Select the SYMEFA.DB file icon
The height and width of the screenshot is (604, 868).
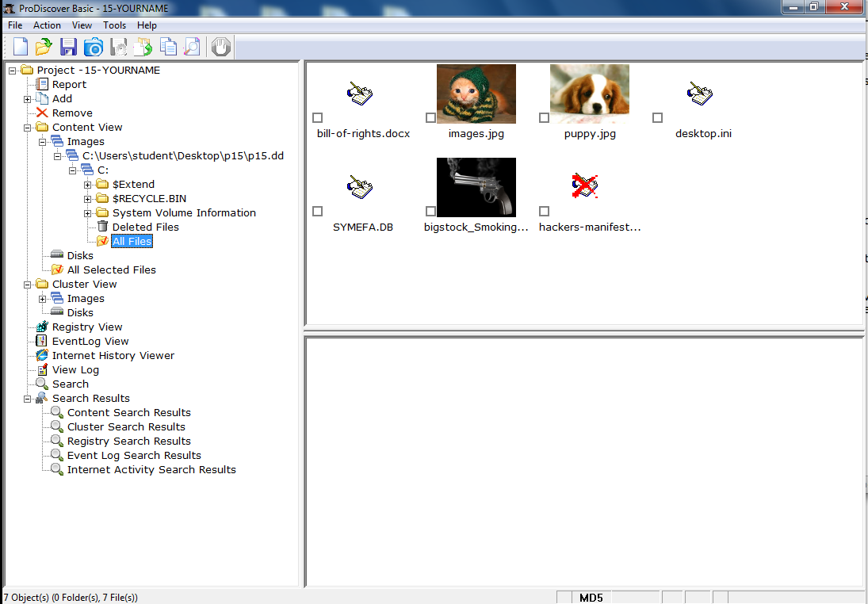360,187
